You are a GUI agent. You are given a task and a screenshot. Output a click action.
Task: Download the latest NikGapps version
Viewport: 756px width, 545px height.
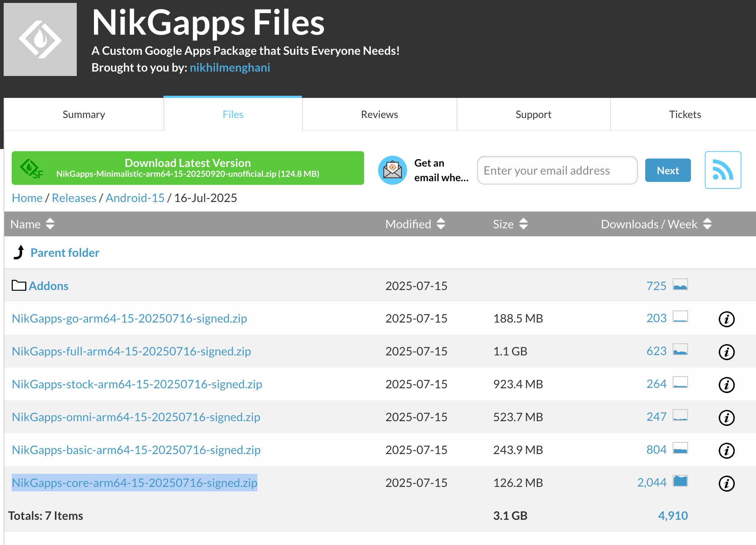pos(188,168)
